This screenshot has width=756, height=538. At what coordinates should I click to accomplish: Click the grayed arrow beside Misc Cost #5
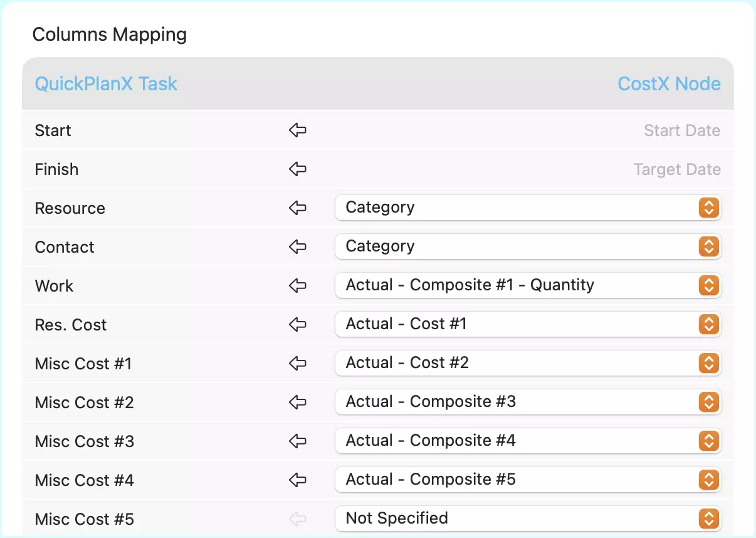pyautogui.click(x=297, y=519)
